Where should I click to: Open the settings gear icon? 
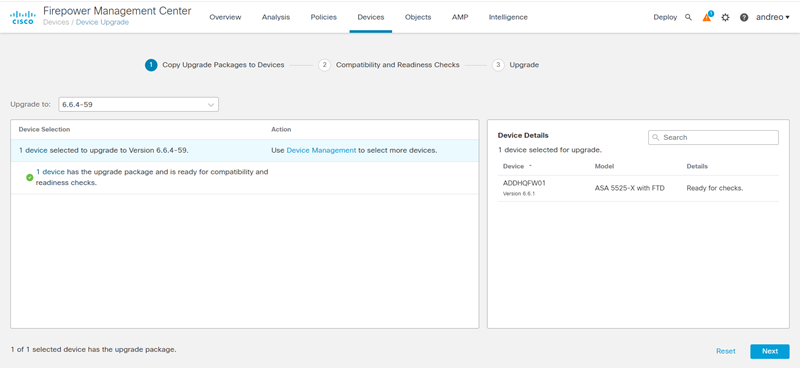point(725,17)
